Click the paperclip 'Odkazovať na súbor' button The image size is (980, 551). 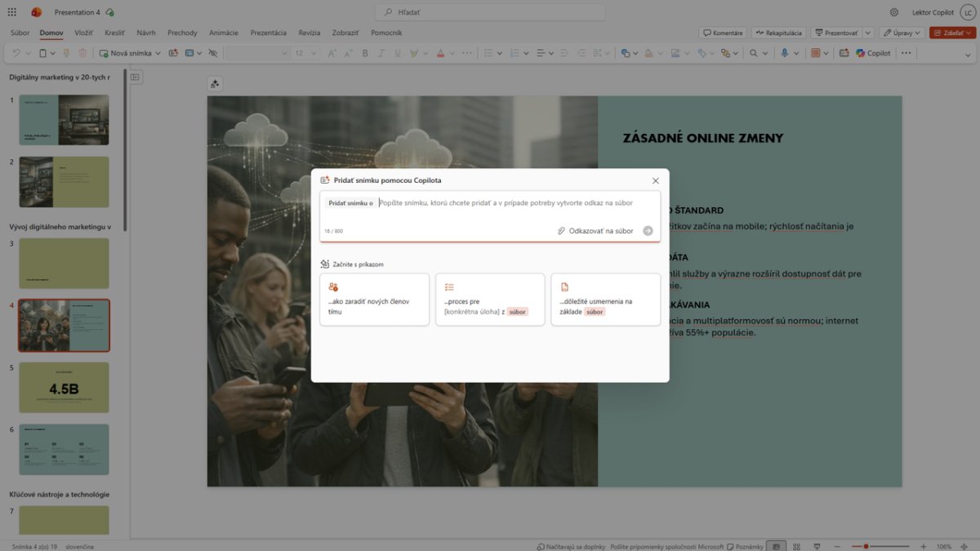point(595,231)
